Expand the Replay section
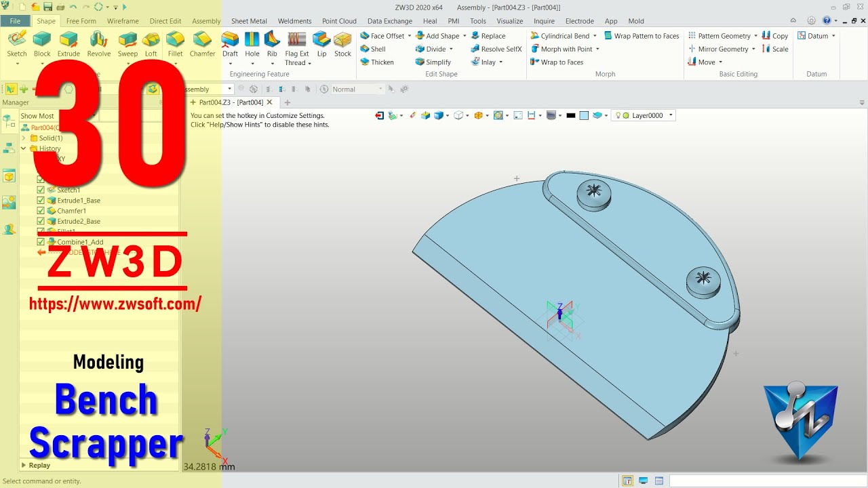 [24, 465]
